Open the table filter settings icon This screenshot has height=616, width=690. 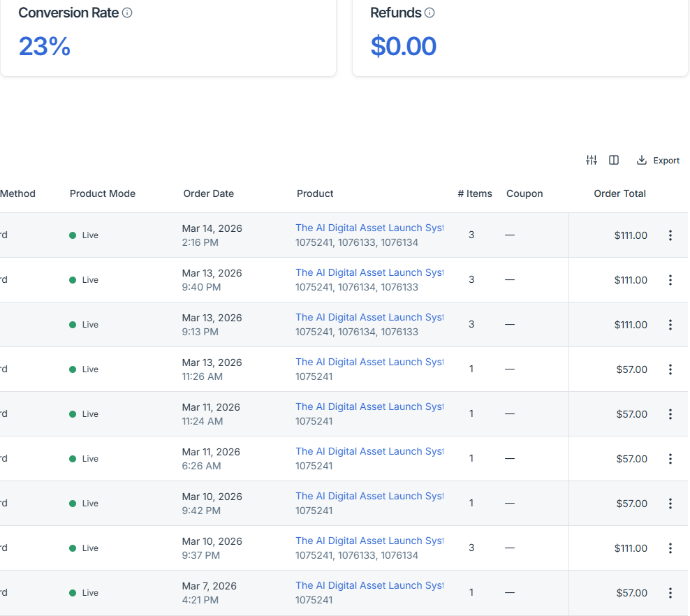coord(592,160)
